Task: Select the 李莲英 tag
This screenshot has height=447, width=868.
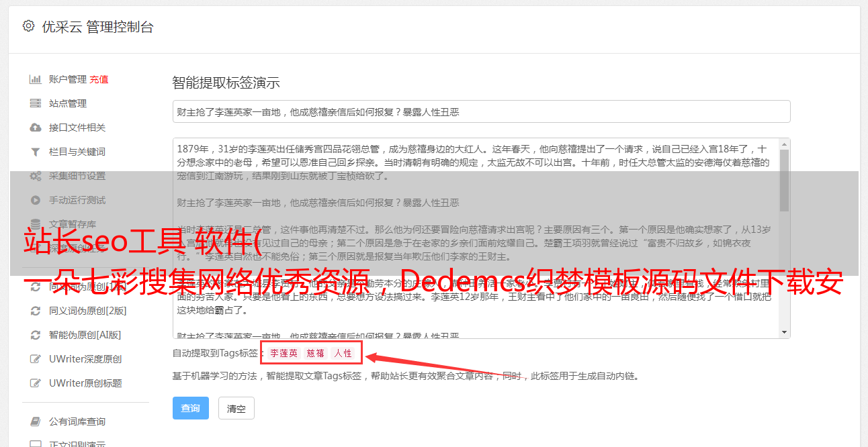Action: [284, 353]
